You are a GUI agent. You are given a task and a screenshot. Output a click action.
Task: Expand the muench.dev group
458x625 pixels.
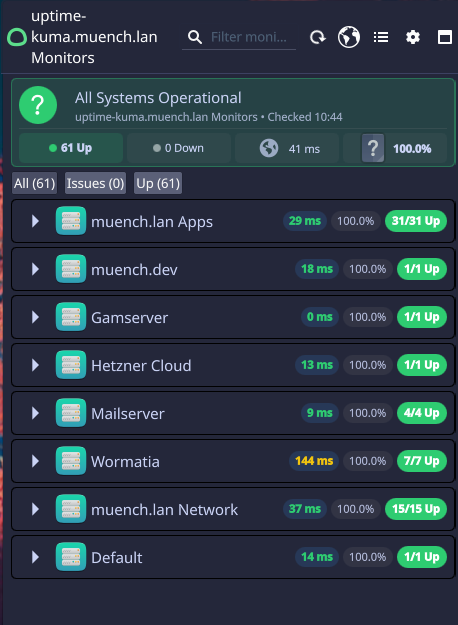[x=35, y=269]
